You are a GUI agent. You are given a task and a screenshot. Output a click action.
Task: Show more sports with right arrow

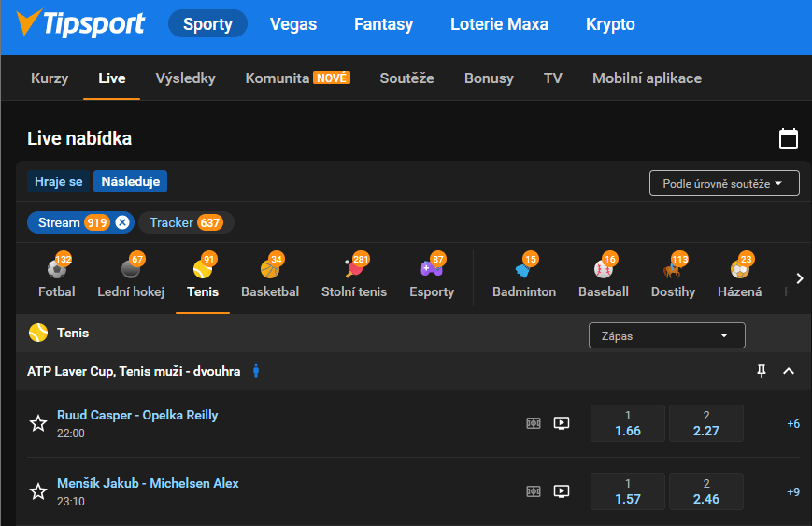[x=800, y=278]
